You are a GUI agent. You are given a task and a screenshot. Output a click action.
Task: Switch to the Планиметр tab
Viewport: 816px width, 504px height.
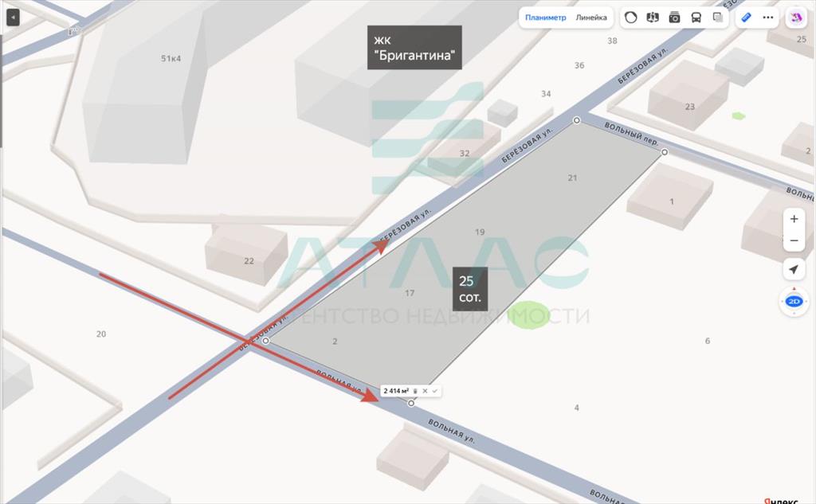[x=545, y=18]
